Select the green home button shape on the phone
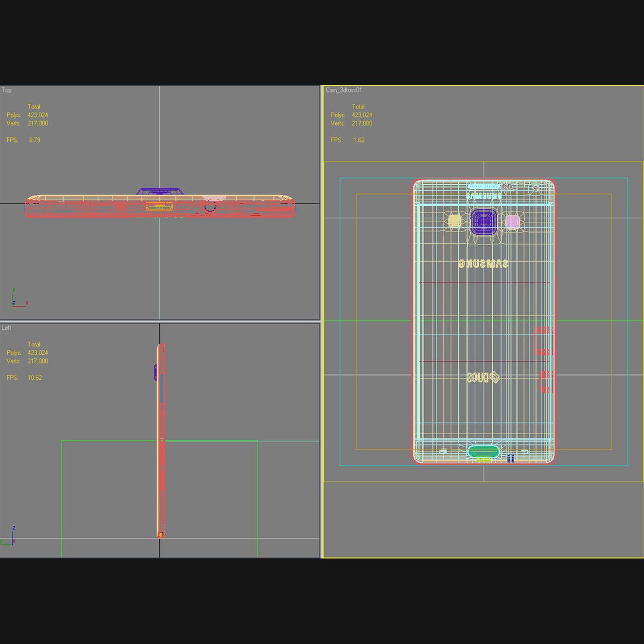Viewport: 644px width, 644px height. [x=484, y=452]
